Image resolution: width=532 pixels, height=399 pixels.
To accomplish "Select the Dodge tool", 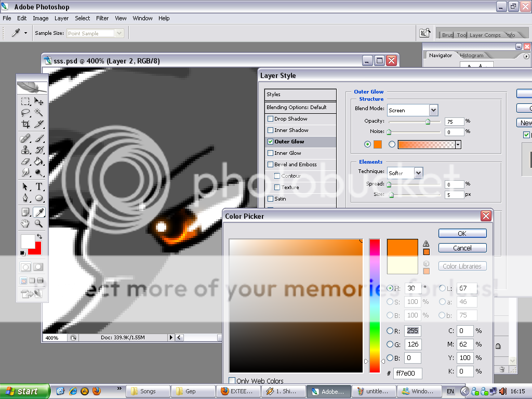I will tap(38, 173).
